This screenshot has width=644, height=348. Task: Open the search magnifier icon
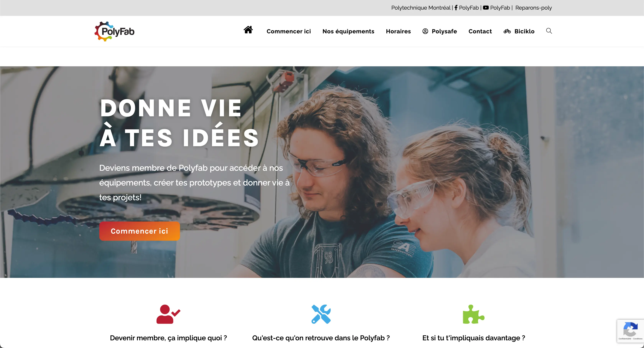coord(549,31)
